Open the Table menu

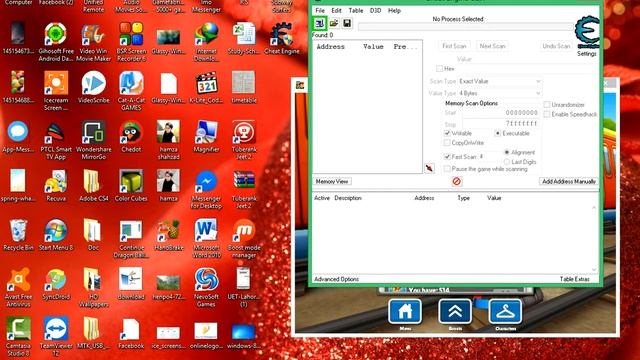(356, 11)
